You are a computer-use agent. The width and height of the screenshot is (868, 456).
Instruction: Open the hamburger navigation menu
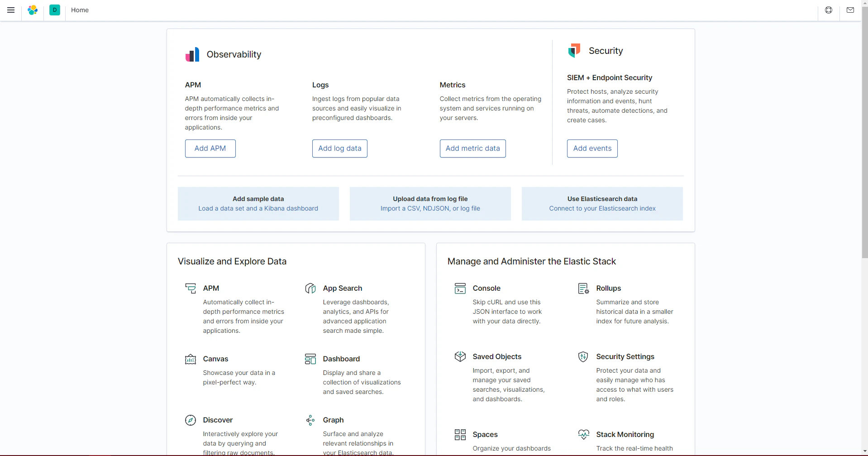[11, 10]
